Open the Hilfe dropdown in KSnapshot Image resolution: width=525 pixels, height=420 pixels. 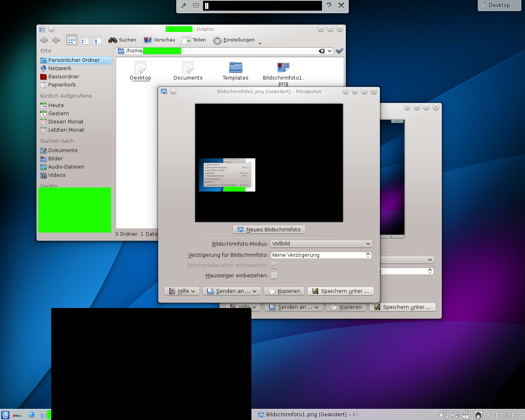coord(182,291)
